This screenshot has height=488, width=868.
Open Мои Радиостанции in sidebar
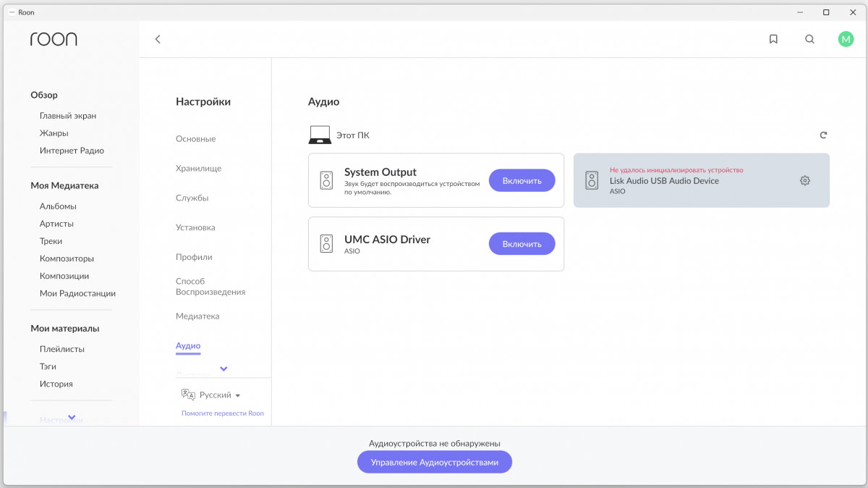click(x=77, y=293)
